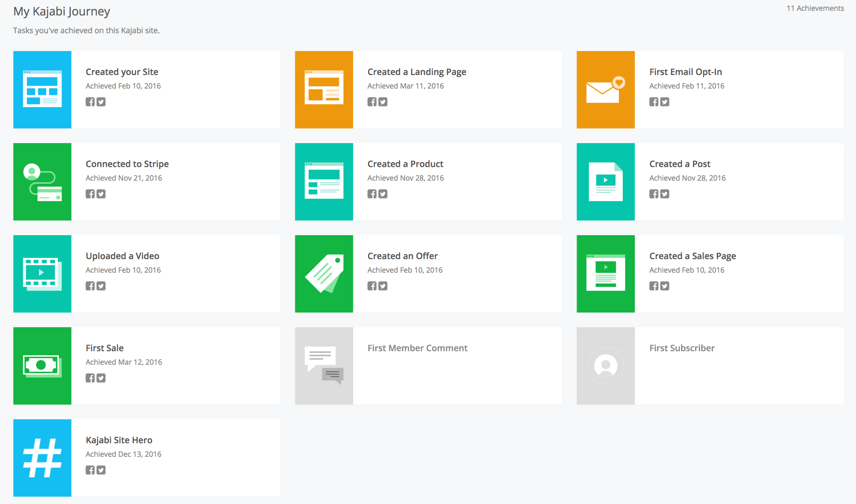
Task: Tweet the Connected to Stripe achievement
Action: 101,194
